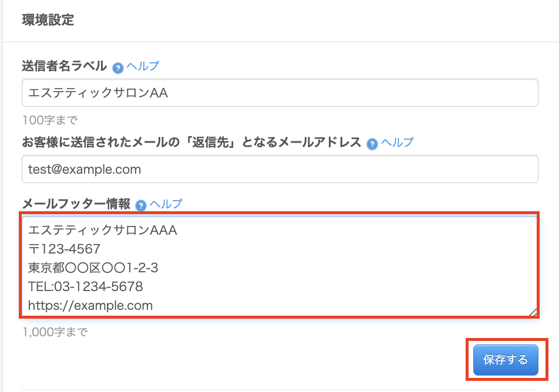Click the help icon beside メールフッター情報
This screenshot has height=392, width=559.
tap(140, 205)
